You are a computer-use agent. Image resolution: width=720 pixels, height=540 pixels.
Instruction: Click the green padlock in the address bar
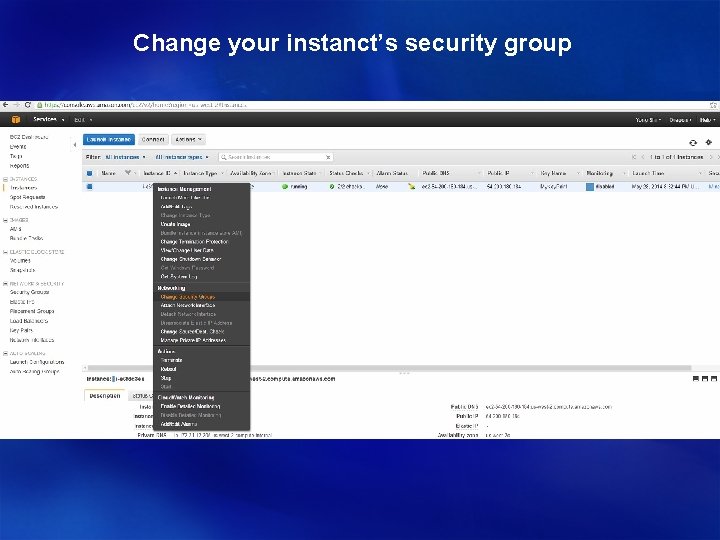pos(40,105)
